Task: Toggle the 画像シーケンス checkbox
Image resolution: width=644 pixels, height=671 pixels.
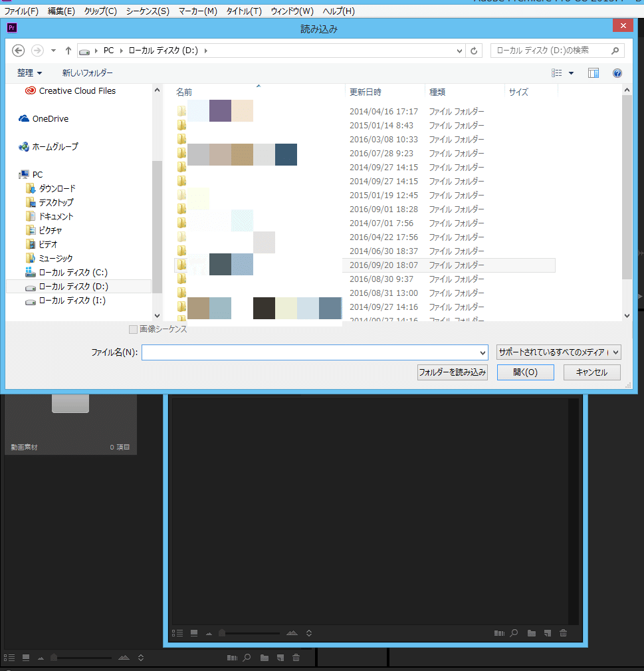Action: 133,329
